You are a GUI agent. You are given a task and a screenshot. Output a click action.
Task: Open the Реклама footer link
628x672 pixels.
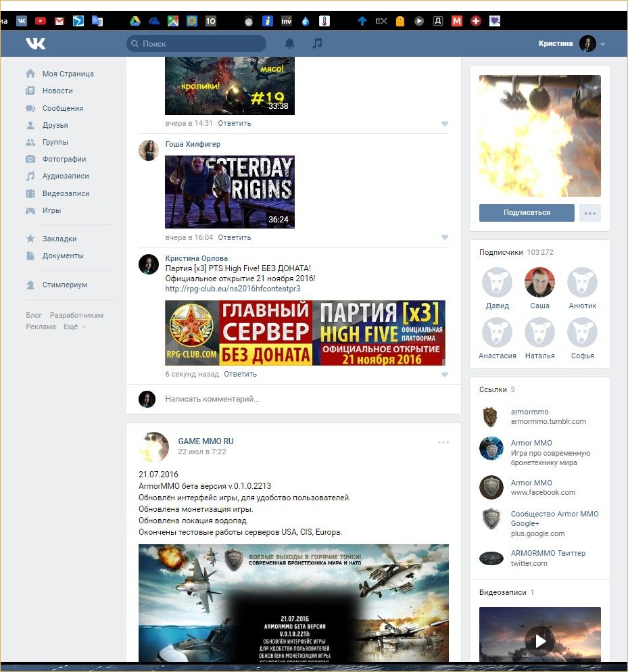(x=41, y=327)
